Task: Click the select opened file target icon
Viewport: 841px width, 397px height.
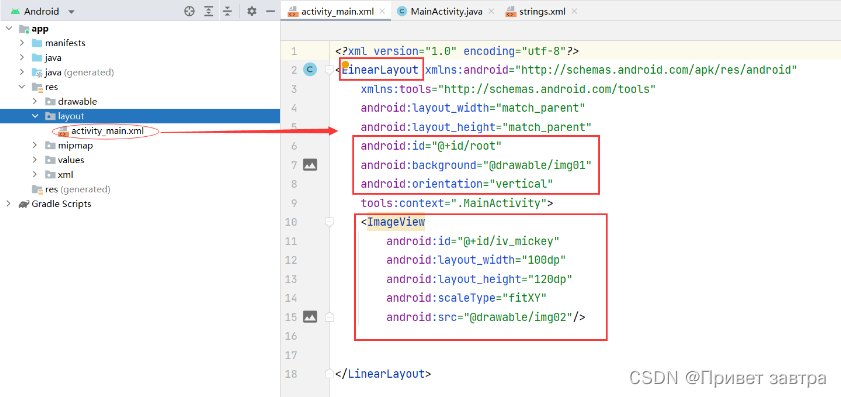Action: [x=189, y=11]
